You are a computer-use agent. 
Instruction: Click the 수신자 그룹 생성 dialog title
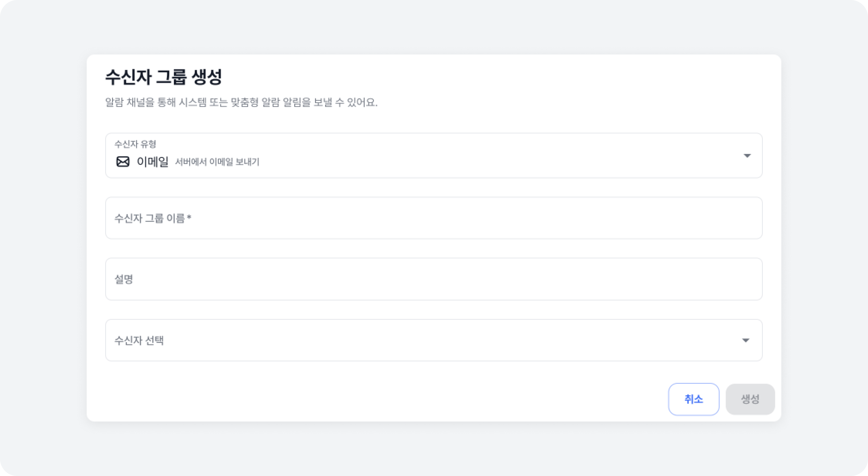click(x=164, y=77)
